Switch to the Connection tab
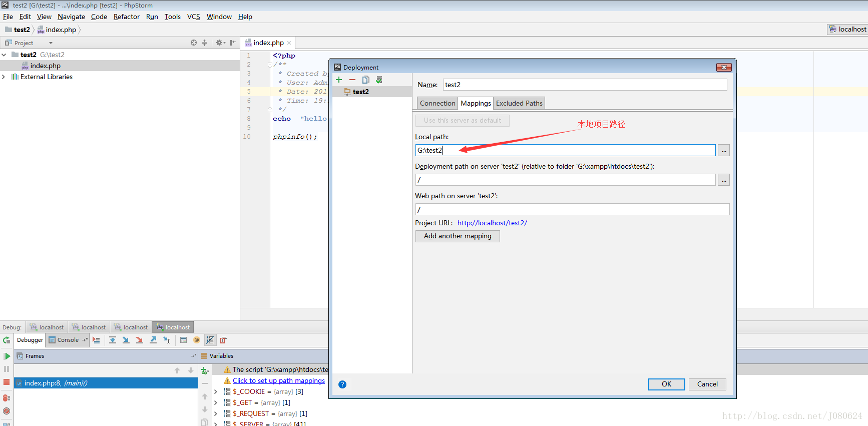Screen dimensions: 868x426 [x=438, y=103]
